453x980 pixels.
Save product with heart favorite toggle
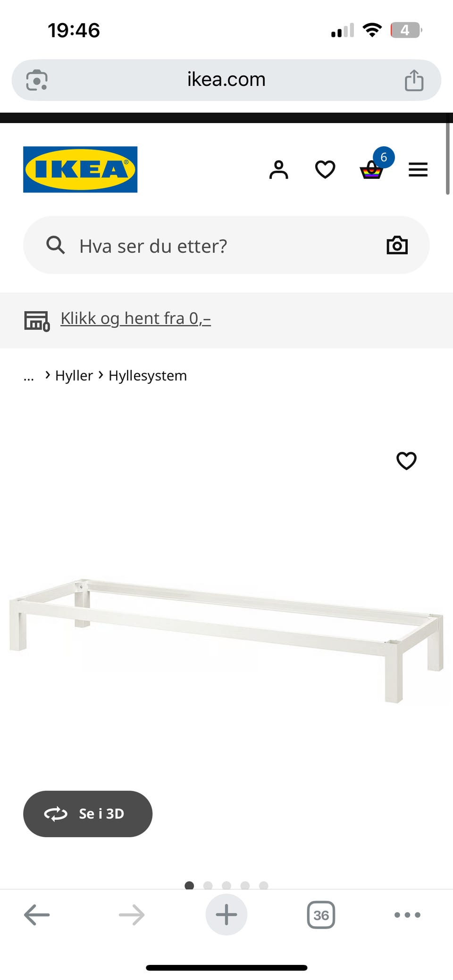tap(406, 461)
